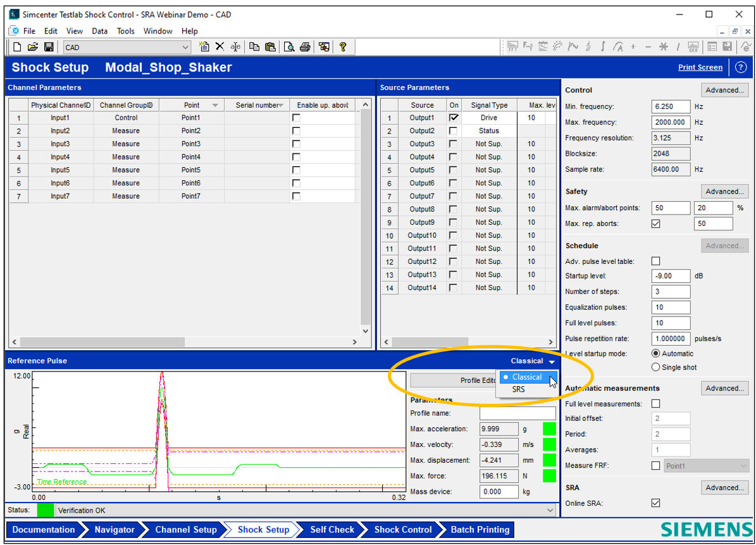
Task: Click the Copy icon in the toolbar
Action: click(254, 47)
